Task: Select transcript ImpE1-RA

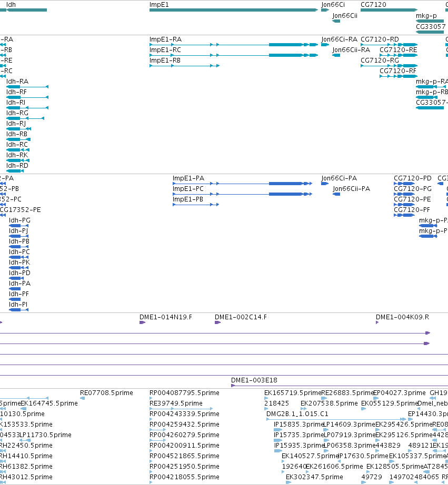Action: pos(234,45)
